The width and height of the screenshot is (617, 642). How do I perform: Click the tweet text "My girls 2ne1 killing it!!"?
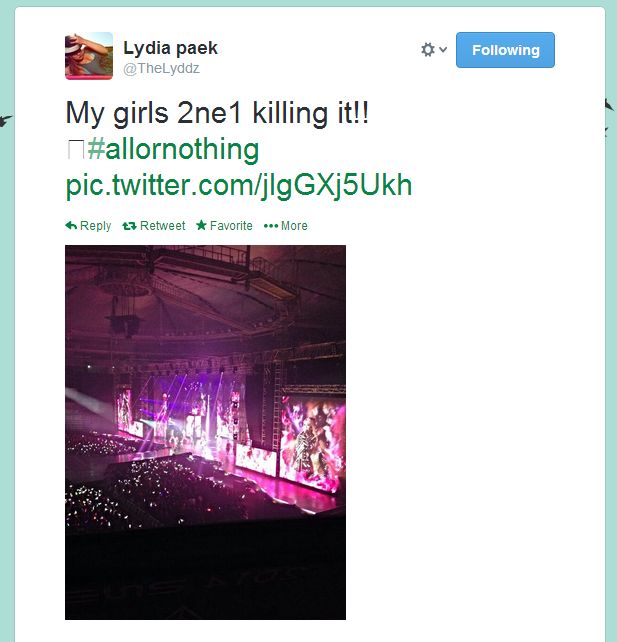pyautogui.click(x=217, y=112)
